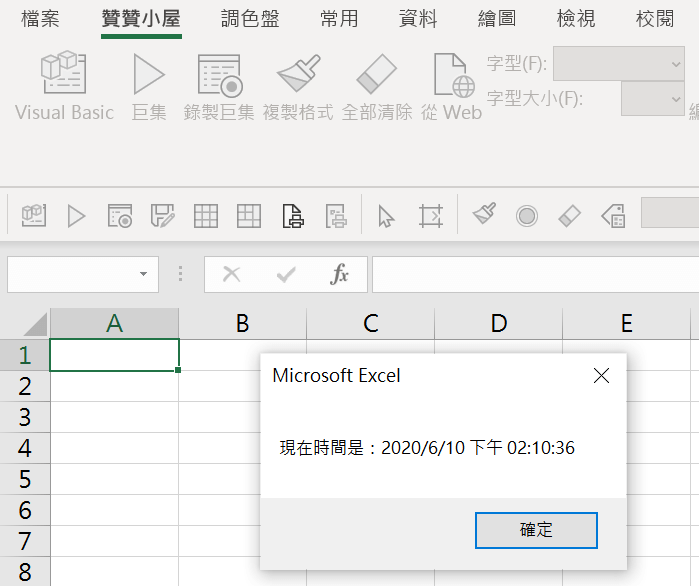Select column C header

pos(370,324)
